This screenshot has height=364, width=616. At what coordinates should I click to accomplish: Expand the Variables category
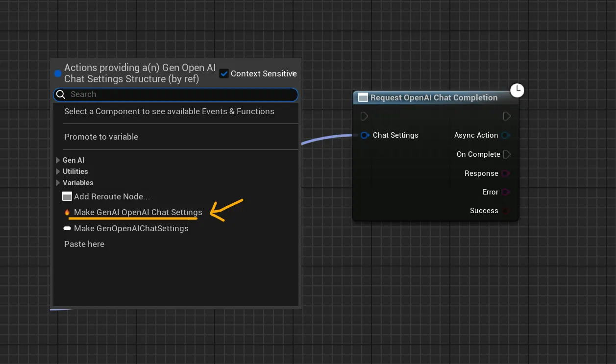point(58,182)
